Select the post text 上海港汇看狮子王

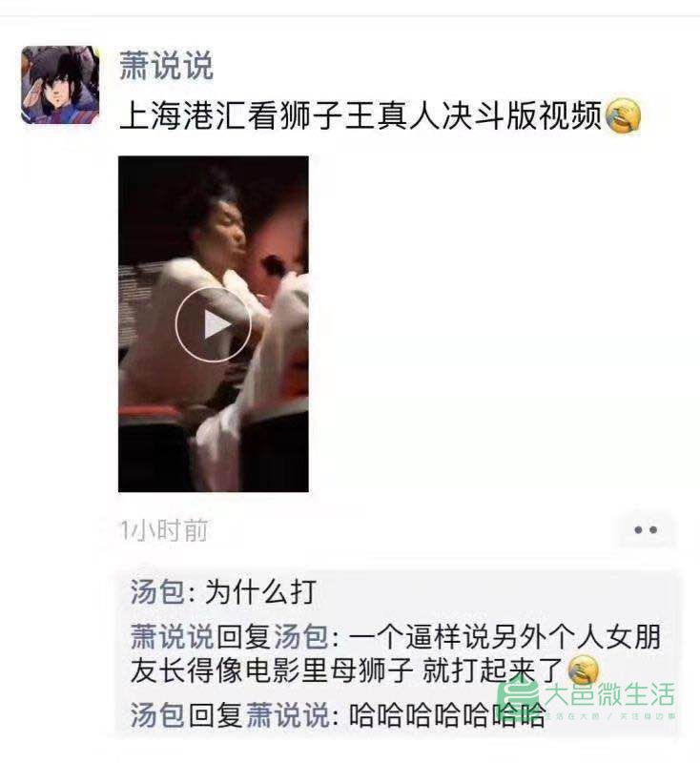248,116
